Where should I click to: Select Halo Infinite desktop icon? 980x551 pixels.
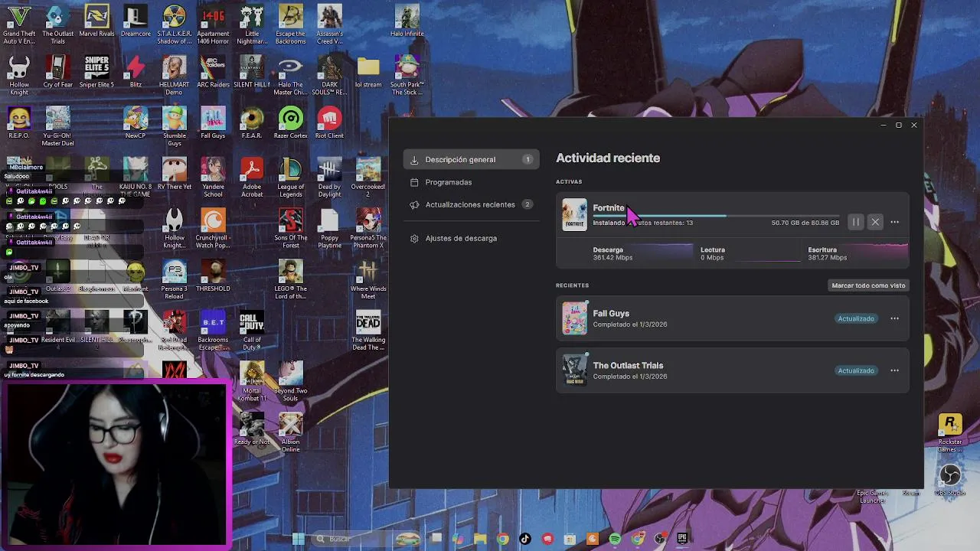pyautogui.click(x=407, y=21)
